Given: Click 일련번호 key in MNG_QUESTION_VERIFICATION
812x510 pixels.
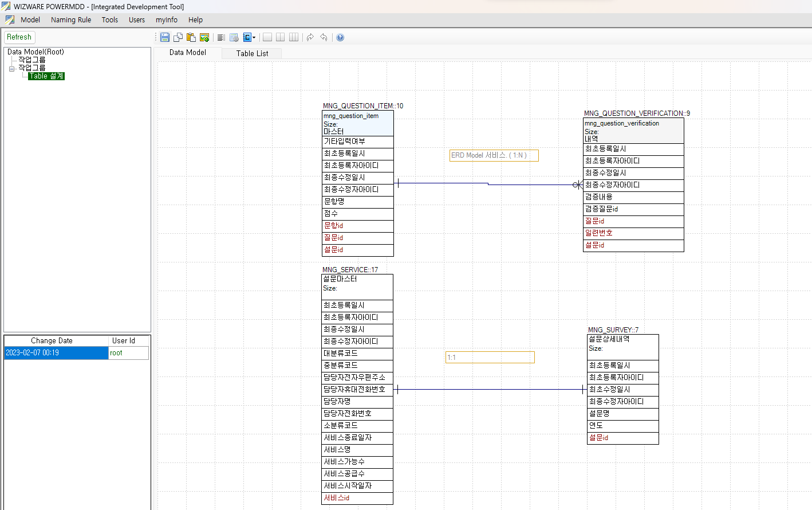Looking at the screenshot, I should pyautogui.click(x=633, y=233).
